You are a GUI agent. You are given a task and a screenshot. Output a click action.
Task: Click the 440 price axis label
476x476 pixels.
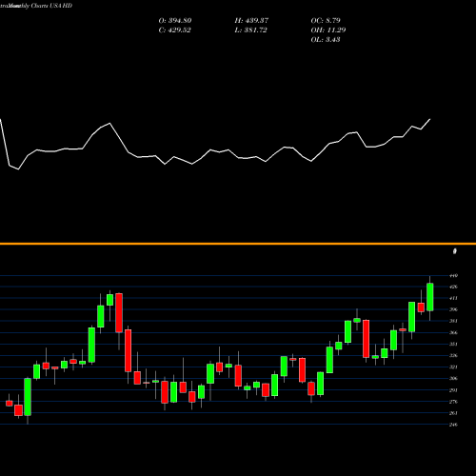click(x=453, y=275)
